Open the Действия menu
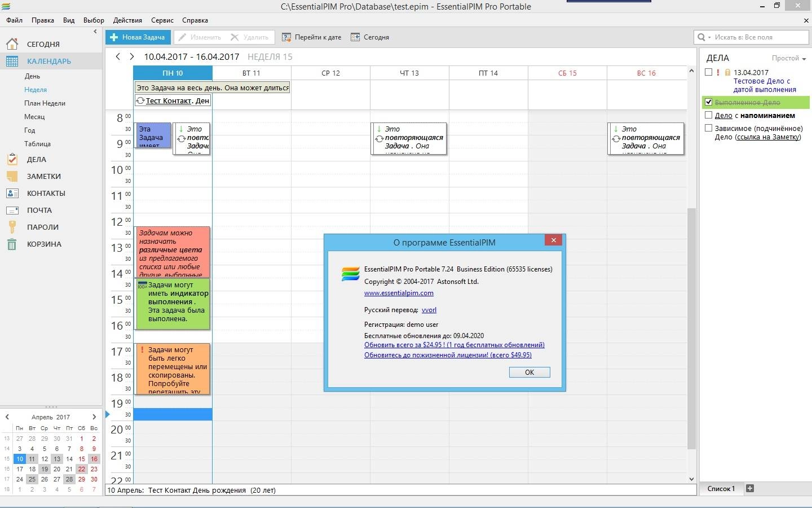The image size is (812, 508). [x=127, y=20]
